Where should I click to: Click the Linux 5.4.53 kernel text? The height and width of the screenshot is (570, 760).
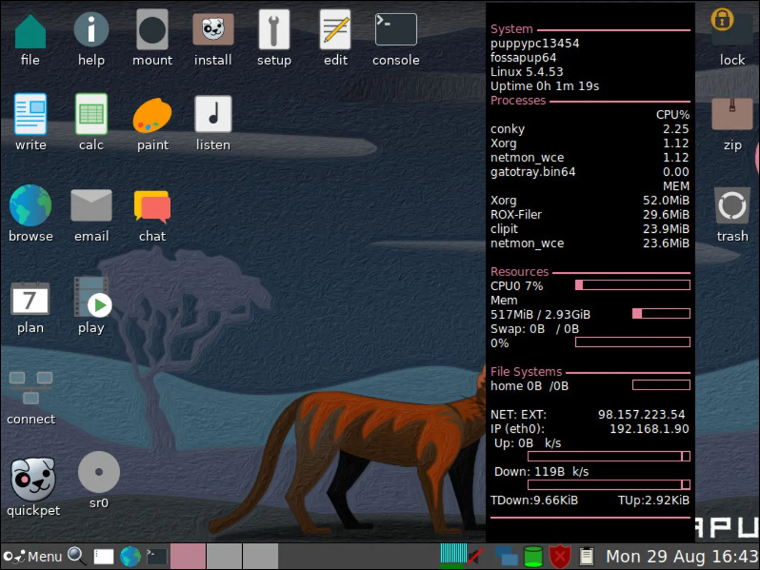coord(526,72)
